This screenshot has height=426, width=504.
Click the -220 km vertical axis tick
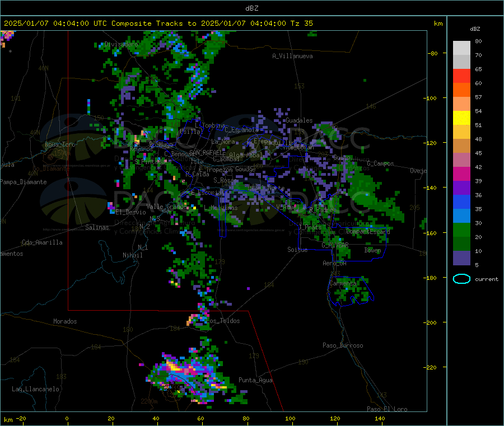(431, 368)
